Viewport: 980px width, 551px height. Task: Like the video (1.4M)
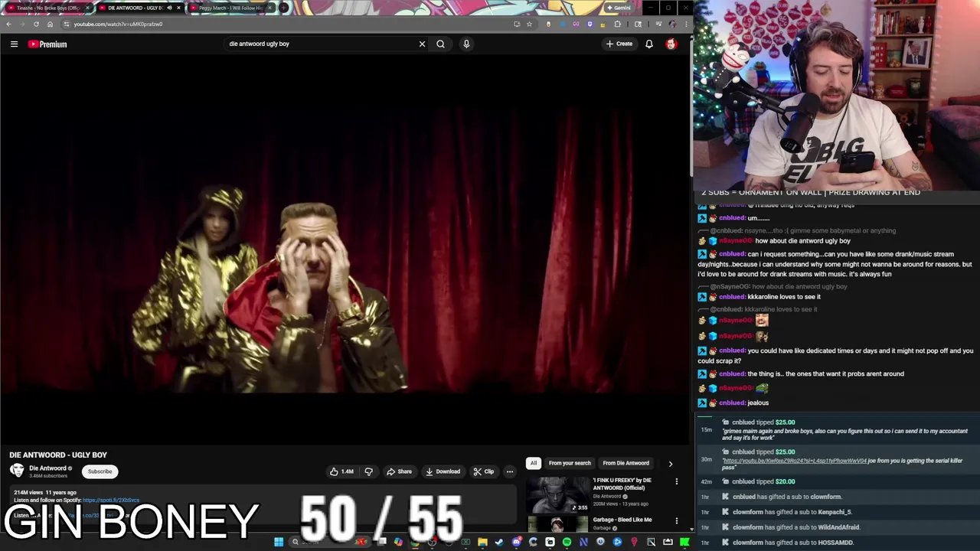(x=341, y=471)
